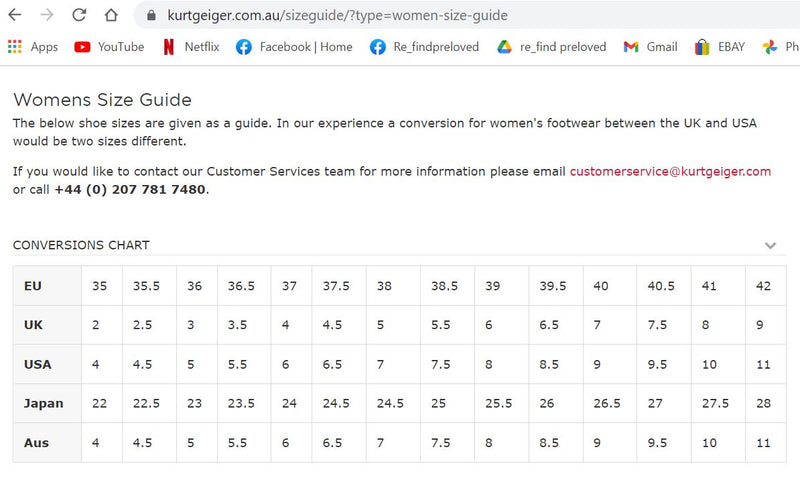The width and height of the screenshot is (800, 482).
Task: Click the customerservice@kurtgeiger.com email link
Action: 670,171
